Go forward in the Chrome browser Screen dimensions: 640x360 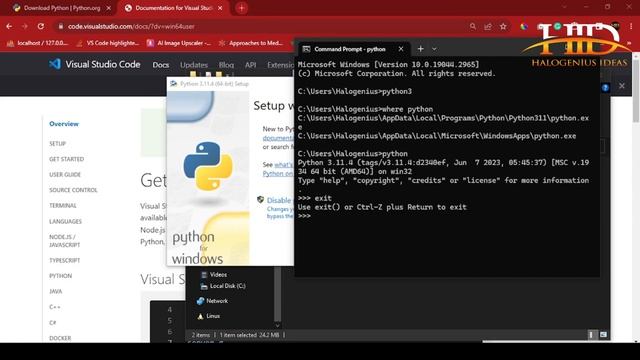(x=25, y=27)
